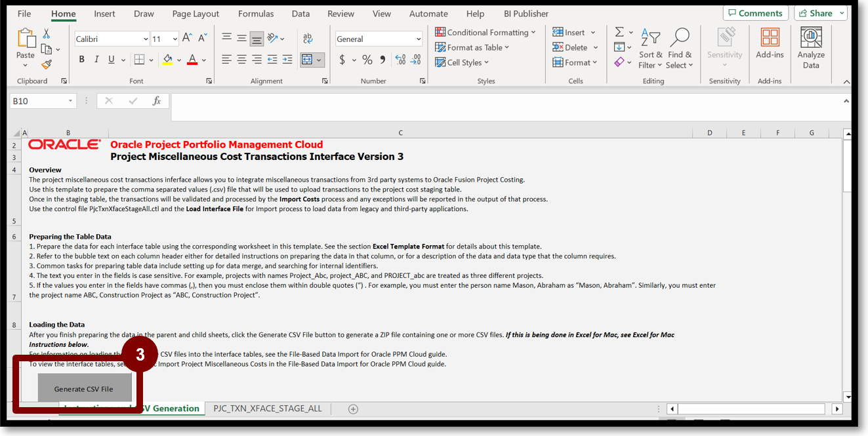Decrease font size with smaller A icon

click(x=202, y=39)
